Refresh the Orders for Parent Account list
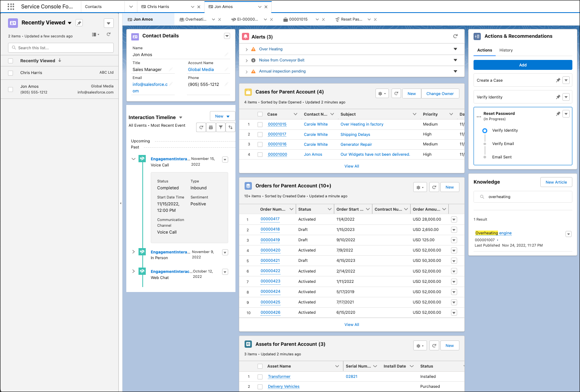Image resolution: width=580 pixels, height=392 pixels. coord(434,187)
